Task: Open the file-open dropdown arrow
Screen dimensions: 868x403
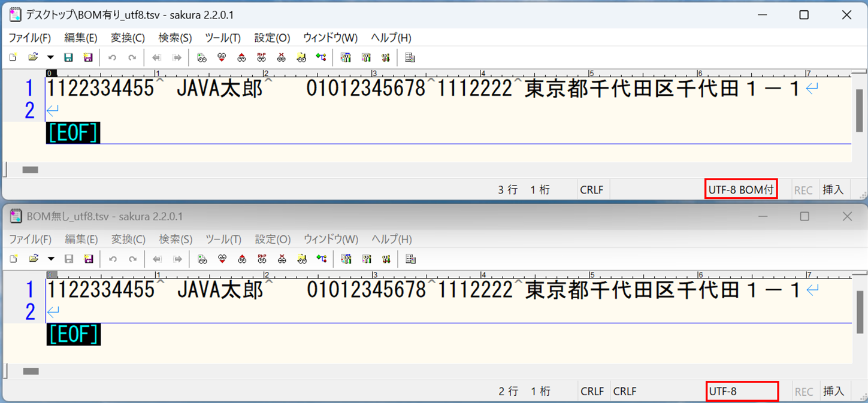Action: tap(52, 57)
